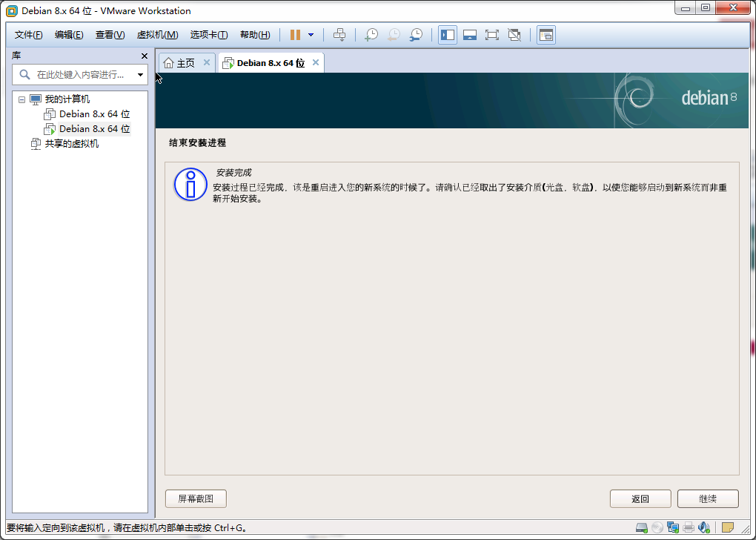756x540 pixels.
Task: Select the first Debian 8.x 64 位 VM entry
Action: coord(95,114)
